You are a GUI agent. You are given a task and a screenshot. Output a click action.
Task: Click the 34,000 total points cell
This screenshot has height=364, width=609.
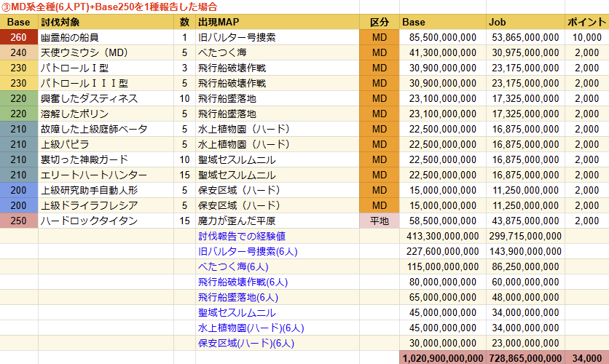(x=587, y=357)
